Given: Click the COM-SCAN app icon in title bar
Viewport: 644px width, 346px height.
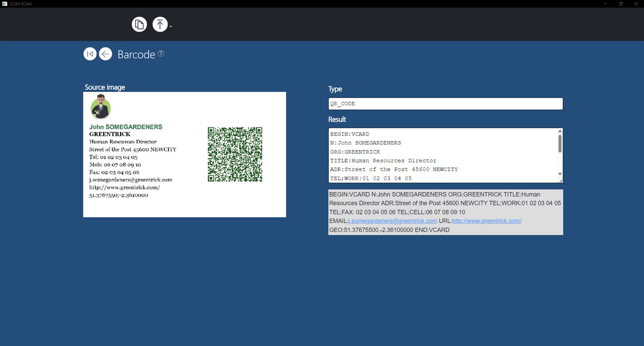Looking at the screenshot, I should (5, 4).
